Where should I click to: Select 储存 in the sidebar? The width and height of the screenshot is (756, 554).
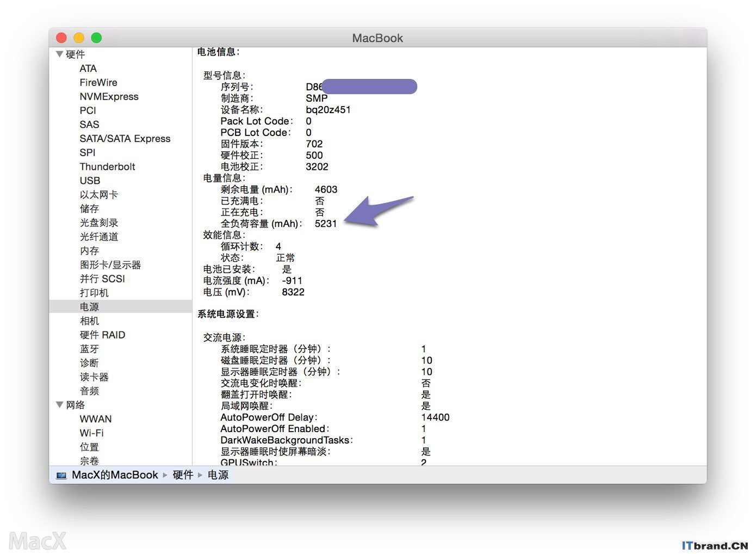click(x=89, y=209)
